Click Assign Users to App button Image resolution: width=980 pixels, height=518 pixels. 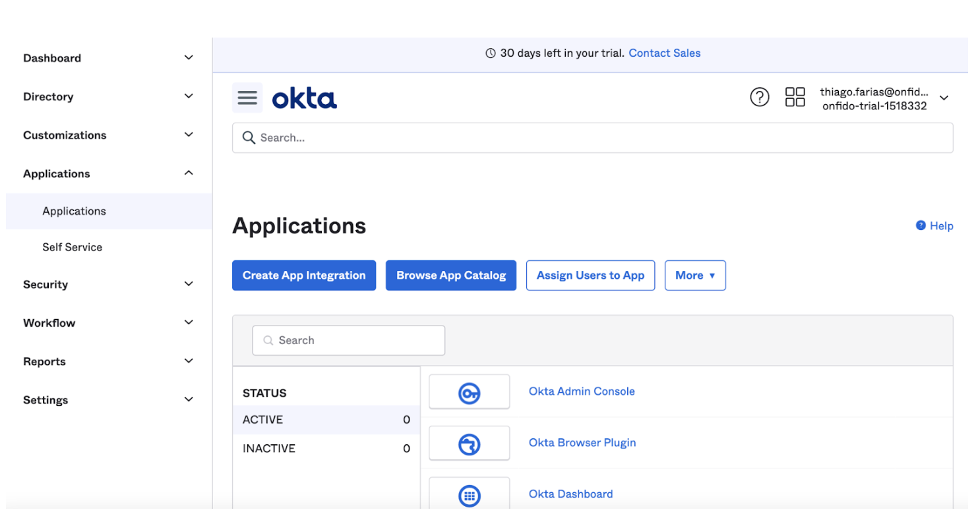point(590,275)
